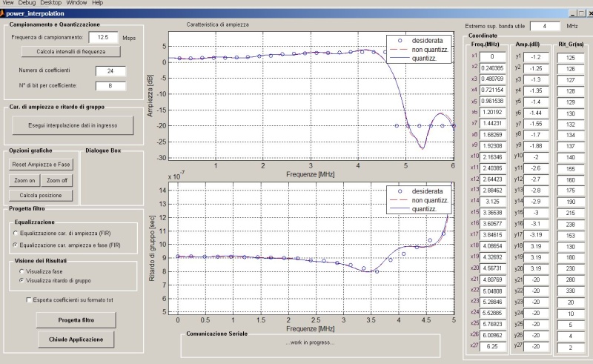Click Calcola posizione button

click(x=41, y=195)
